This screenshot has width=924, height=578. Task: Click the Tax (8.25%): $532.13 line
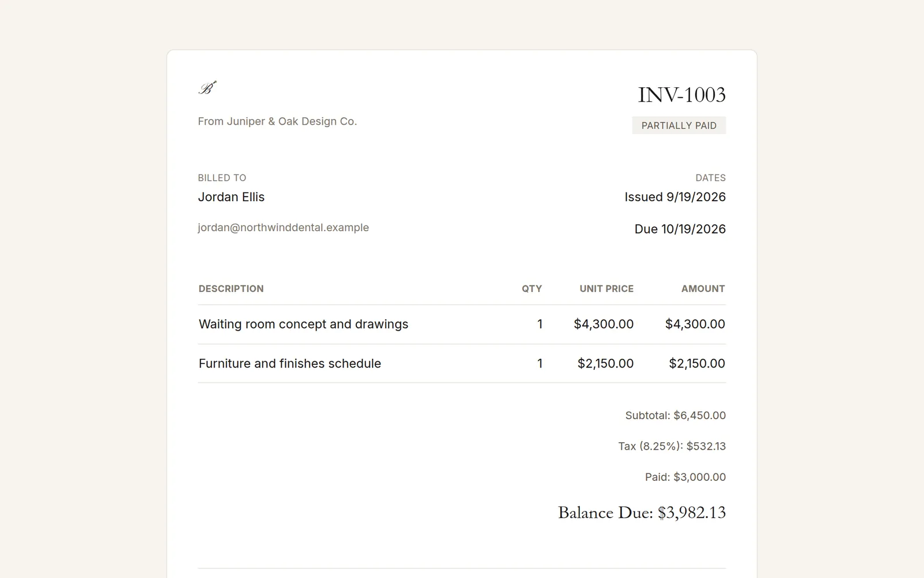[672, 446]
